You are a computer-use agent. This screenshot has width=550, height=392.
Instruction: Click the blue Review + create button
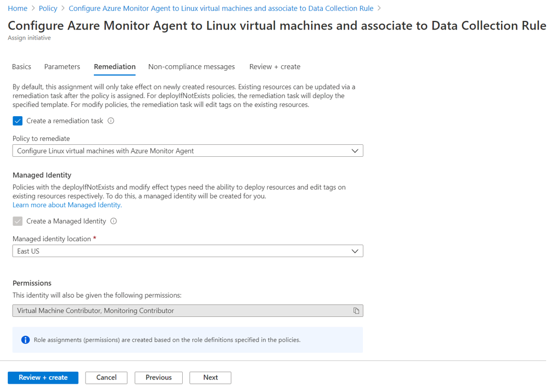(43, 378)
